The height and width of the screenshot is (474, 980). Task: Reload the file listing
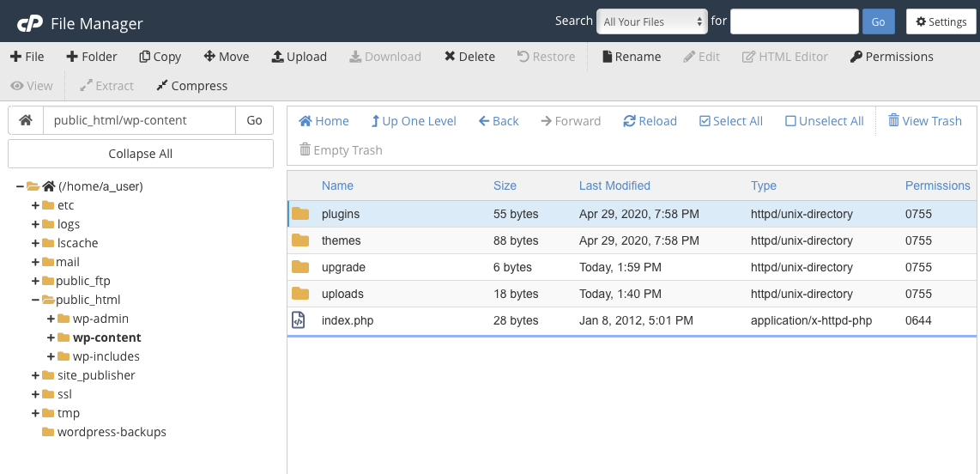[x=650, y=121]
